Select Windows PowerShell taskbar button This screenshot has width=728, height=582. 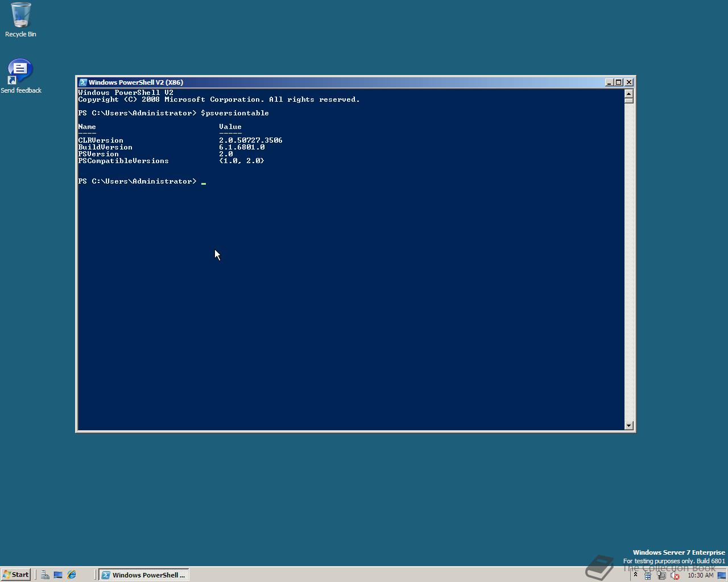point(144,575)
